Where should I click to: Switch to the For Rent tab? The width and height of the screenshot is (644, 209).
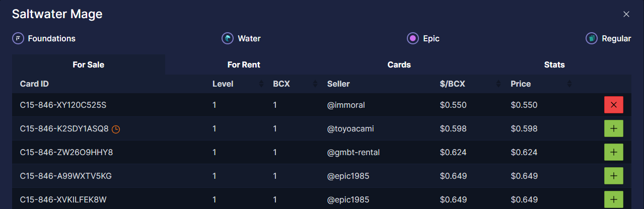244,64
